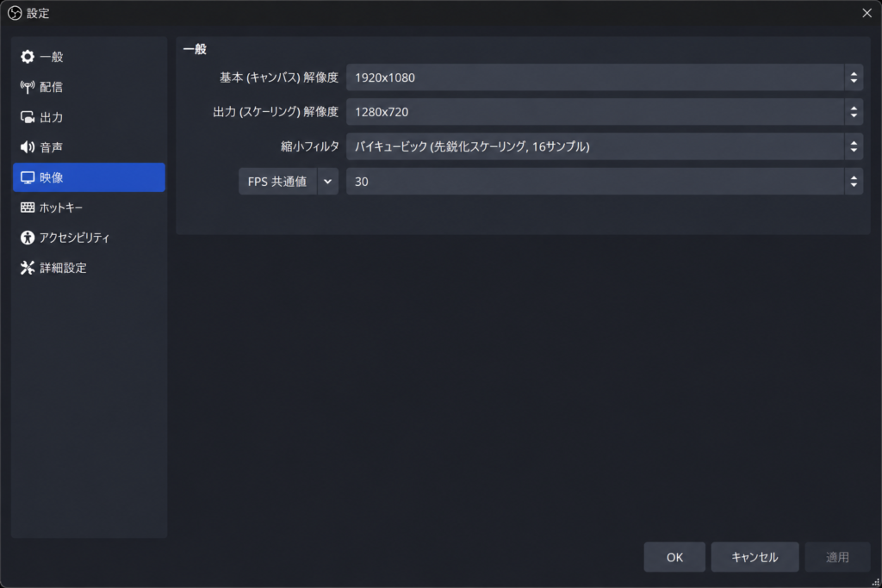Open base canvas resolution arrows for 1920x1080
Screen dimensions: 882x588
click(x=854, y=77)
